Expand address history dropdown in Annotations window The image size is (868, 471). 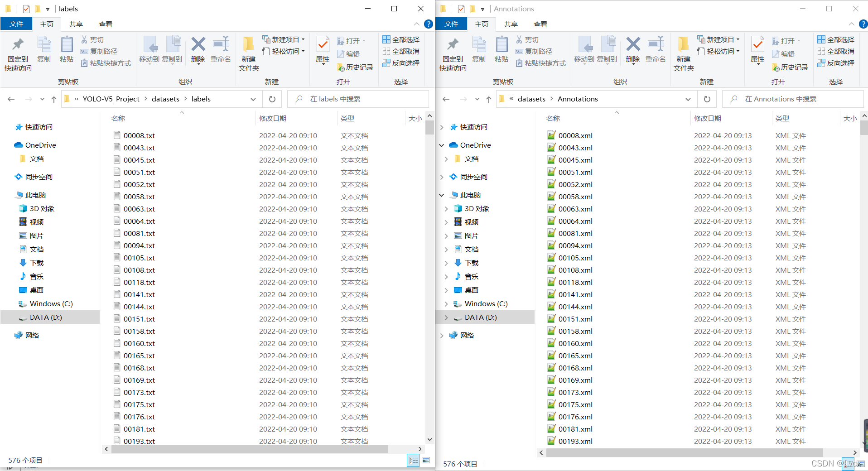coord(688,99)
